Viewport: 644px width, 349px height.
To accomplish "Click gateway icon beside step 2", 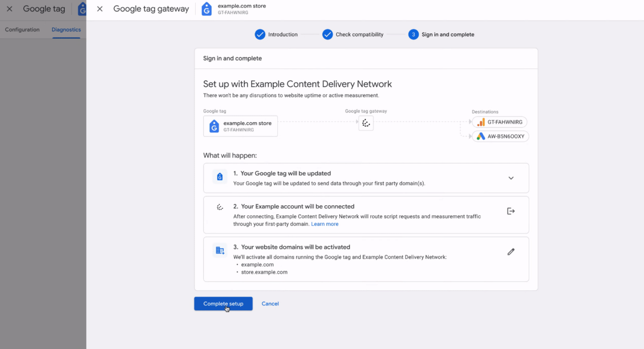I will 220,207.
